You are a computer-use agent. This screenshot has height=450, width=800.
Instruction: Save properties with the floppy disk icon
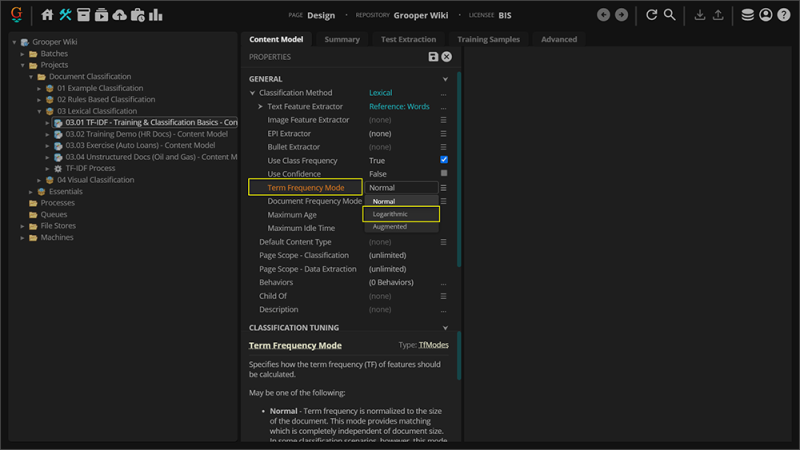(x=433, y=57)
